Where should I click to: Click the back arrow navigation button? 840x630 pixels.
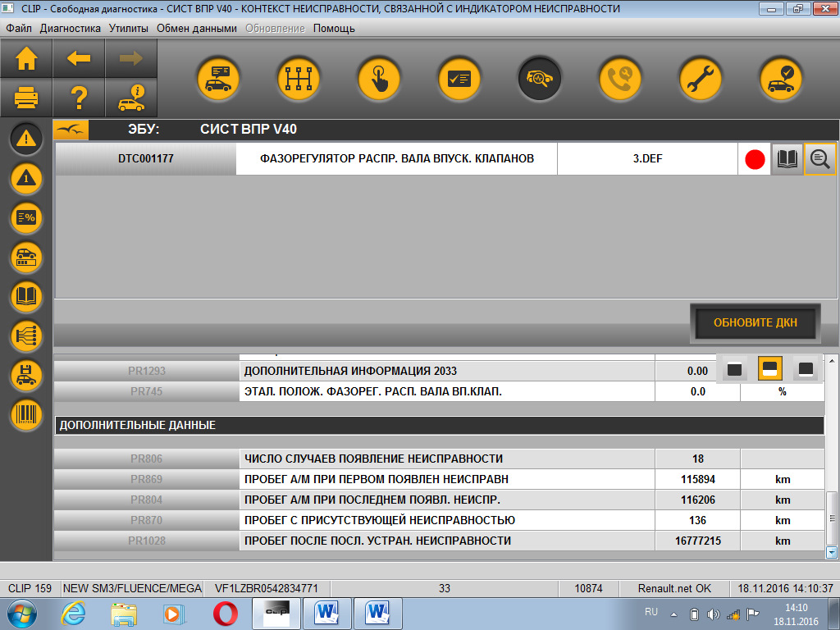click(79, 58)
